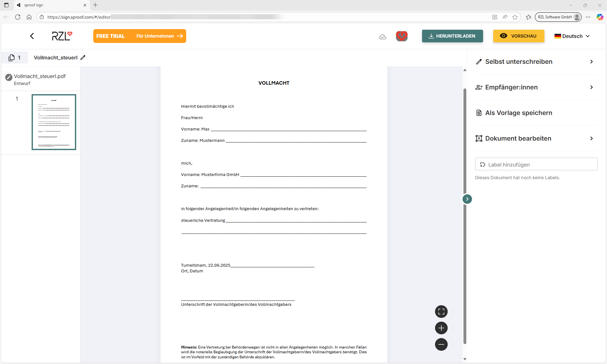The image size is (607, 364).
Task: Click the Als Vorlage speichern clip icon
Action: tap(479, 113)
